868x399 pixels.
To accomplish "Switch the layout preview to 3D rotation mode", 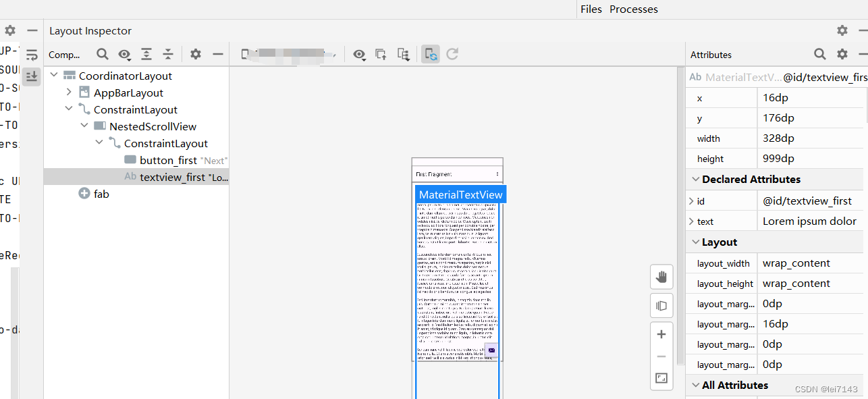I will coord(661,305).
